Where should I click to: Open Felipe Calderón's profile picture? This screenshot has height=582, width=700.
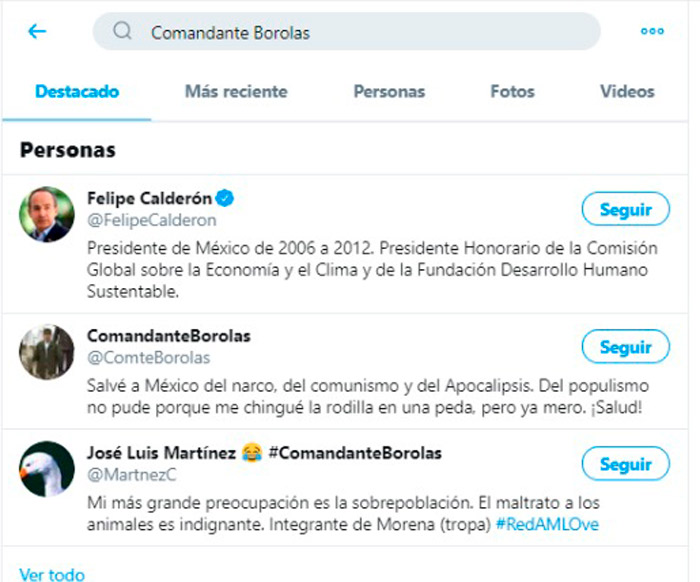(x=47, y=214)
